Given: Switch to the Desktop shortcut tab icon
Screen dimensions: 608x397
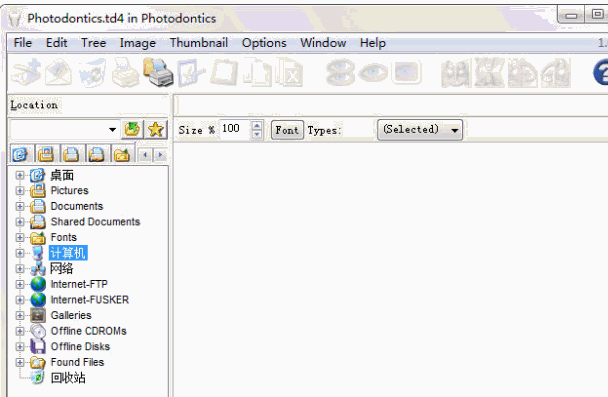Looking at the screenshot, I should (21, 154).
